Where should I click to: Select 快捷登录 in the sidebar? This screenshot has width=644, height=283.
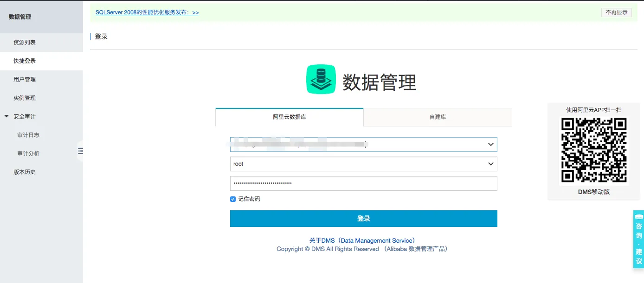click(x=41, y=61)
